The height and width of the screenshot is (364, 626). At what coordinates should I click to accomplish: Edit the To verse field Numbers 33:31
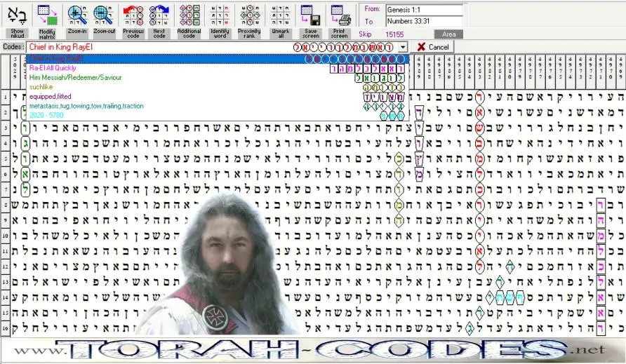(424, 21)
